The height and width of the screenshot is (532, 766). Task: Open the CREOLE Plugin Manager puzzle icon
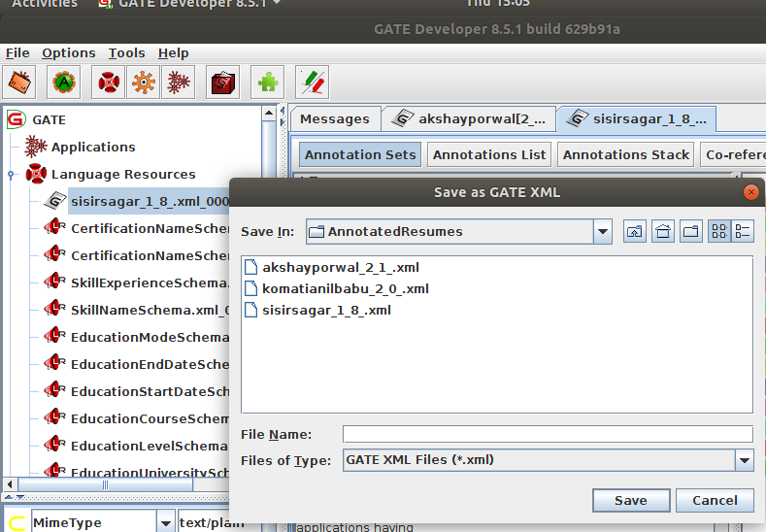tap(267, 83)
